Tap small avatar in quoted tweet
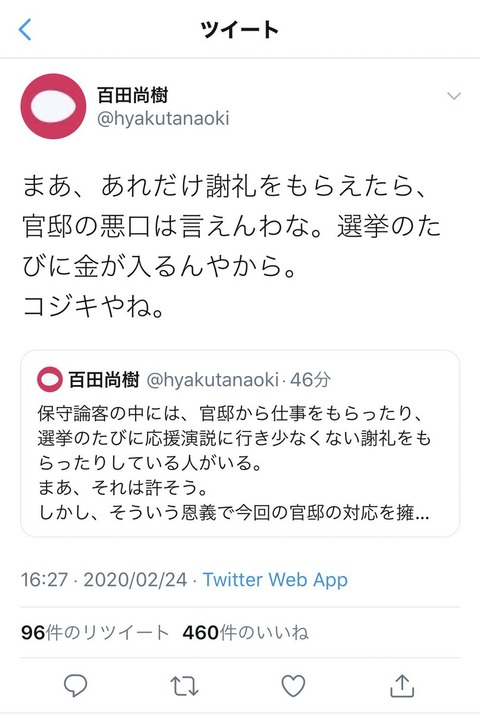 tap(50, 379)
